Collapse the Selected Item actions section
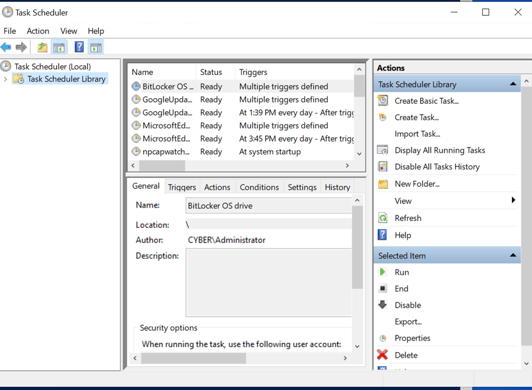This screenshot has height=390, width=532. coord(513,255)
